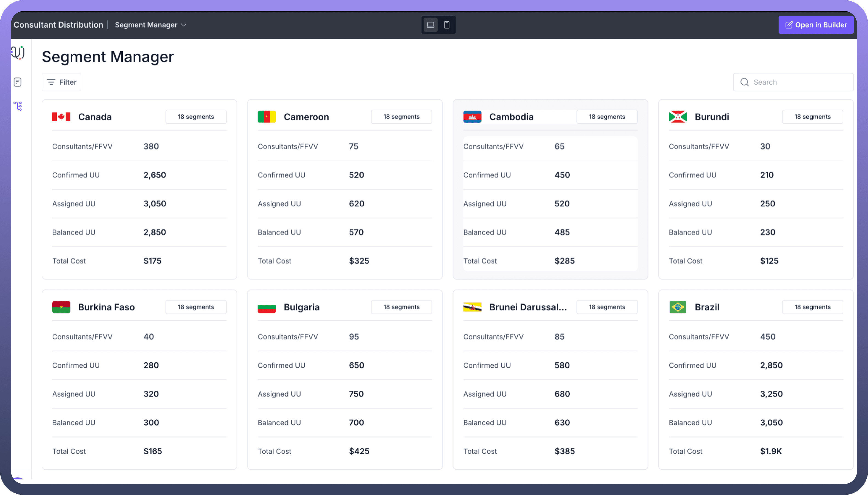Open Cameroon's 18 segments badge

pos(401,117)
